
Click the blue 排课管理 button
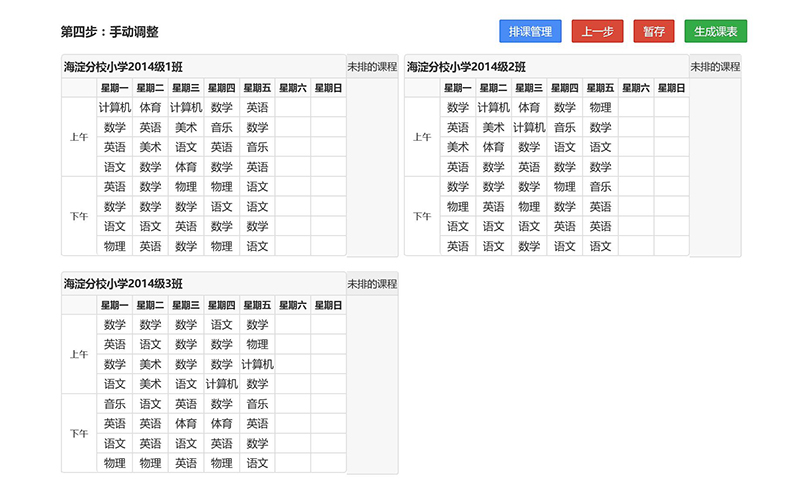coord(530,31)
